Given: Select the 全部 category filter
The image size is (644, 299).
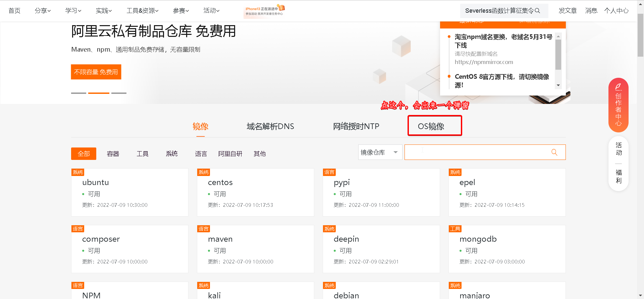Looking at the screenshot, I should pyautogui.click(x=84, y=154).
